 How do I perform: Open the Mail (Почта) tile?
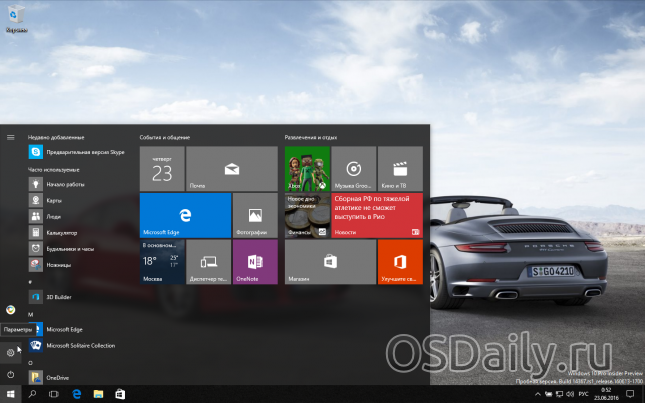pos(232,168)
